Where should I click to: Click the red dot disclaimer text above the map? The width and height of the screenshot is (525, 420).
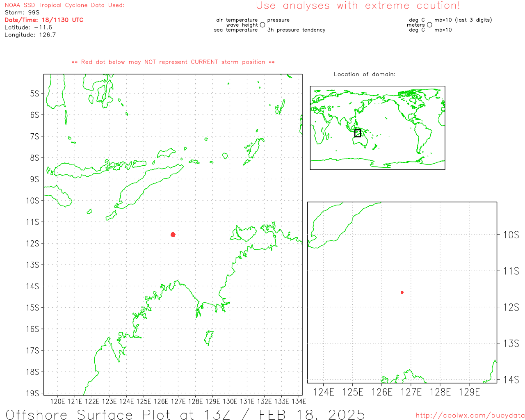tap(173, 62)
